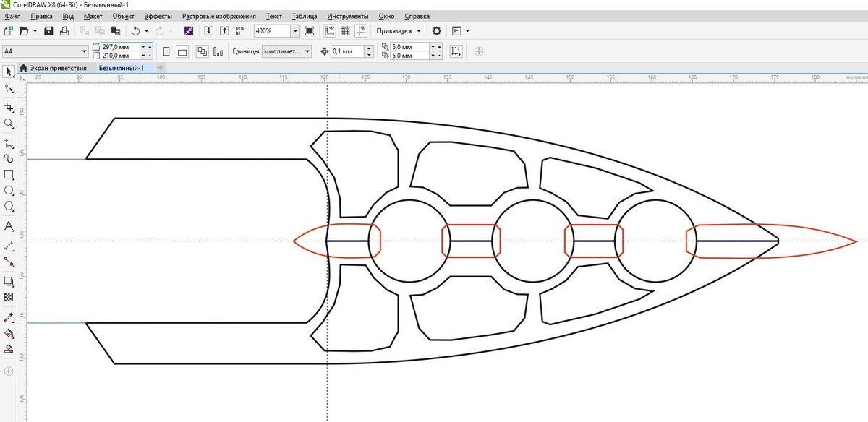The image size is (868, 422).
Task: Open the Options gear button
Action: tap(436, 31)
